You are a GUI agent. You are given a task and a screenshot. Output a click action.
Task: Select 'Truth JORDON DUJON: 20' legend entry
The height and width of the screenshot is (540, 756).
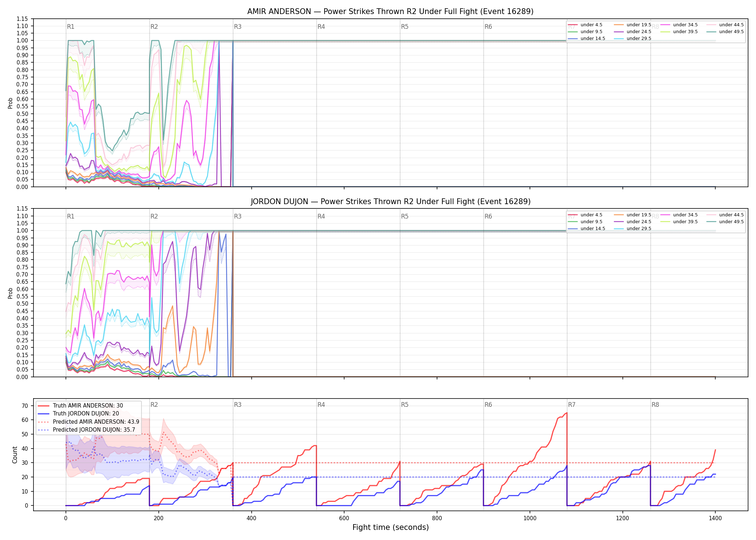click(x=86, y=414)
